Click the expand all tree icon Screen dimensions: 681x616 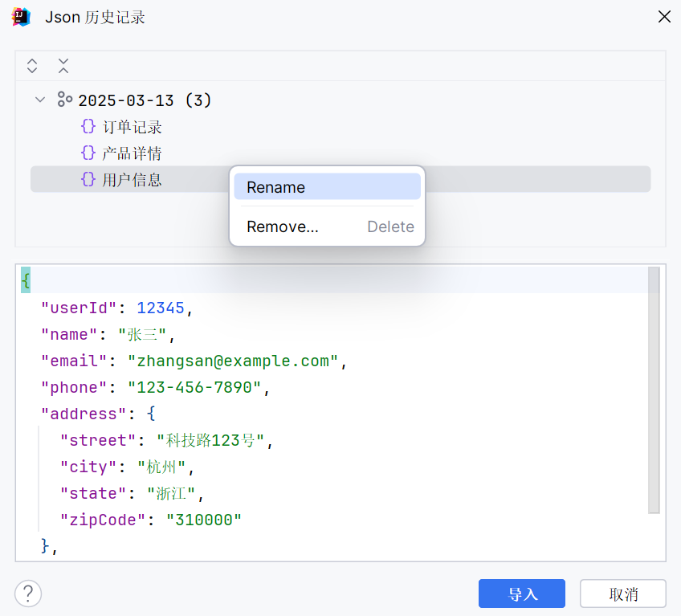tap(32, 66)
